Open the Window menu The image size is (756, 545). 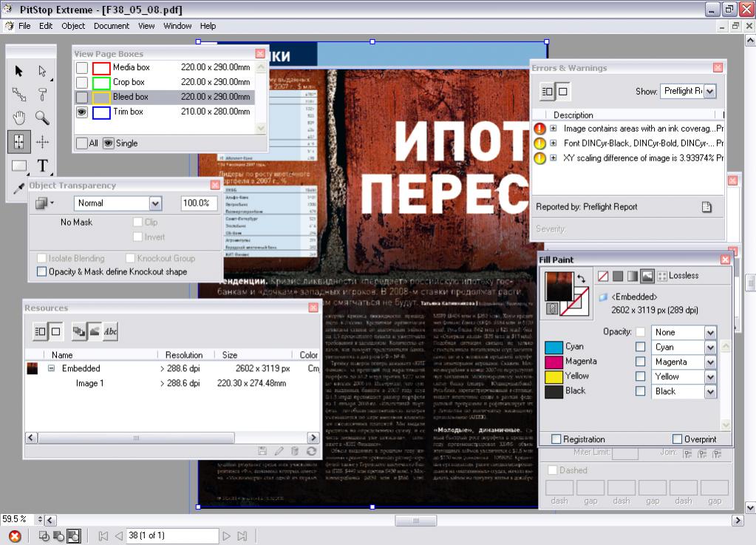coord(177,26)
